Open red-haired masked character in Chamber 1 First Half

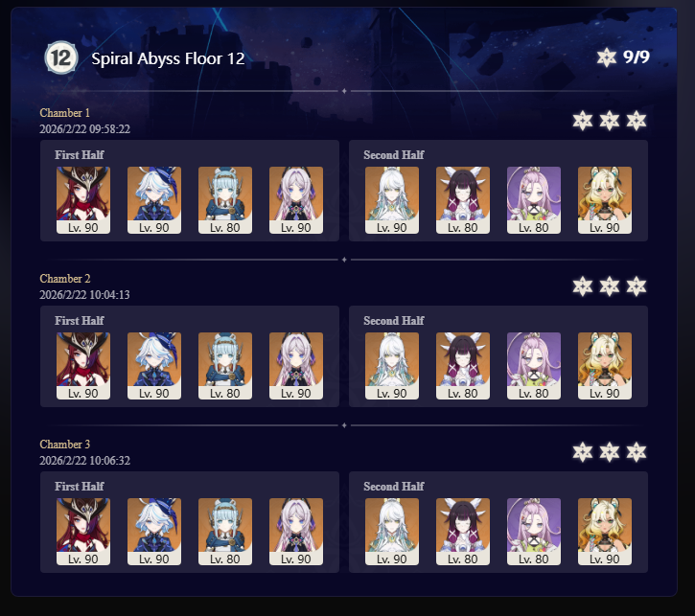click(83, 200)
